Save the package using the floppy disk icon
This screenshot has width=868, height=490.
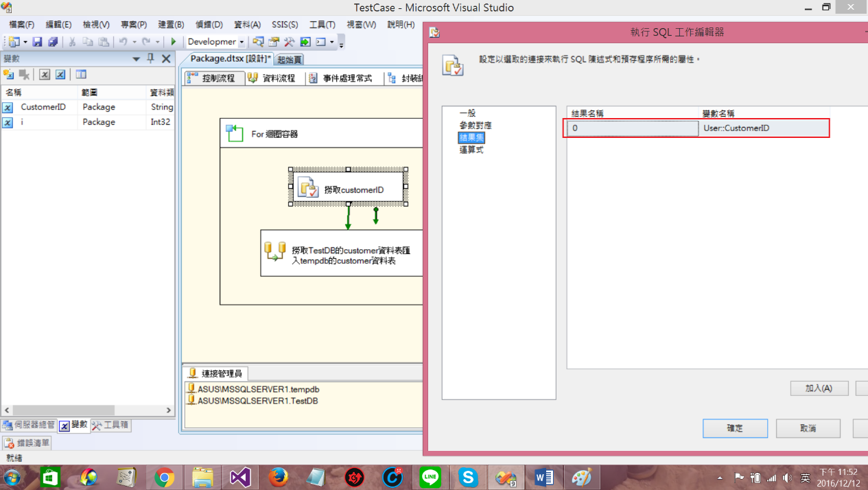[x=37, y=42]
